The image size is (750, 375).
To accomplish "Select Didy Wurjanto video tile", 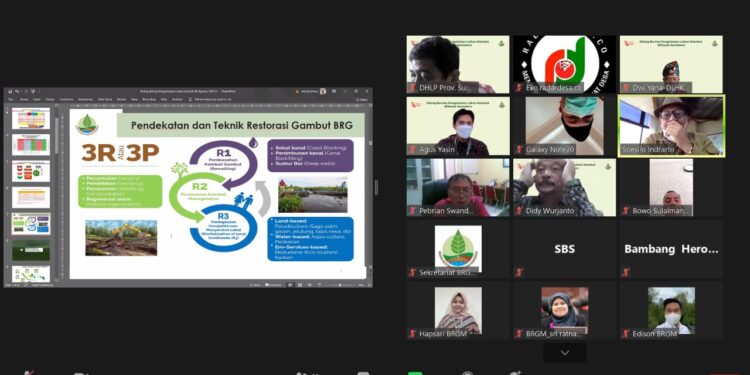I will tap(564, 188).
